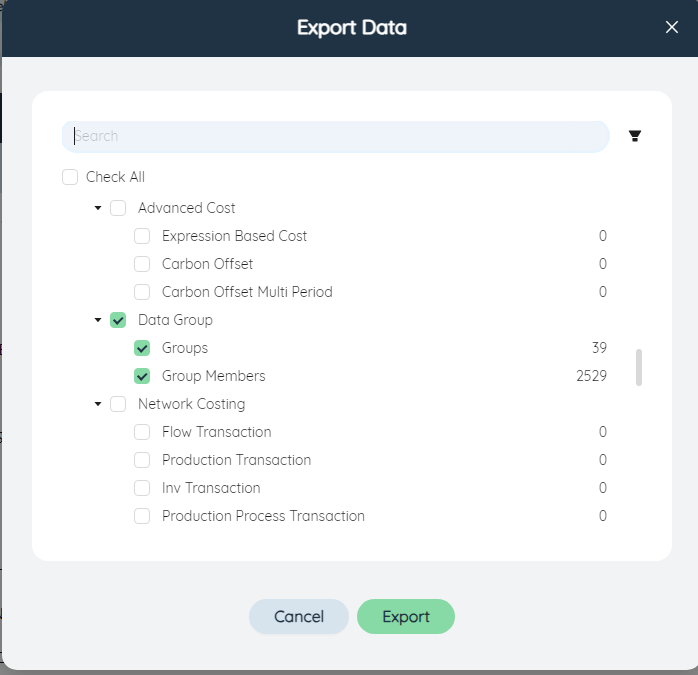The height and width of the screenshot is (675, 698).
Task: Select the Flow Transaction checkbox
Action: point(142,432)
